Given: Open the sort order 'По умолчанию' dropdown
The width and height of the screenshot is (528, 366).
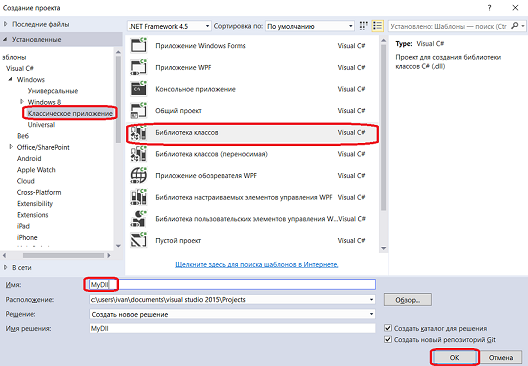Looking at the screenshot, I should point(310,26).
